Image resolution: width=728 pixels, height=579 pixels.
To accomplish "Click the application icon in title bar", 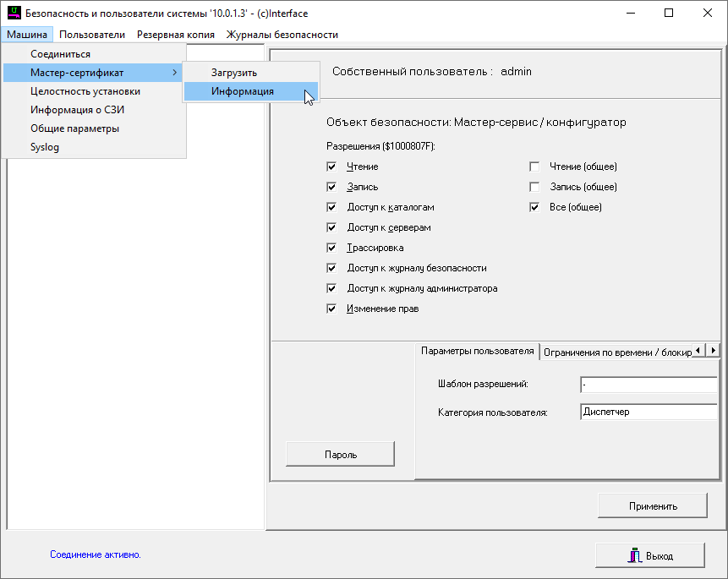I will coord(13,13).
